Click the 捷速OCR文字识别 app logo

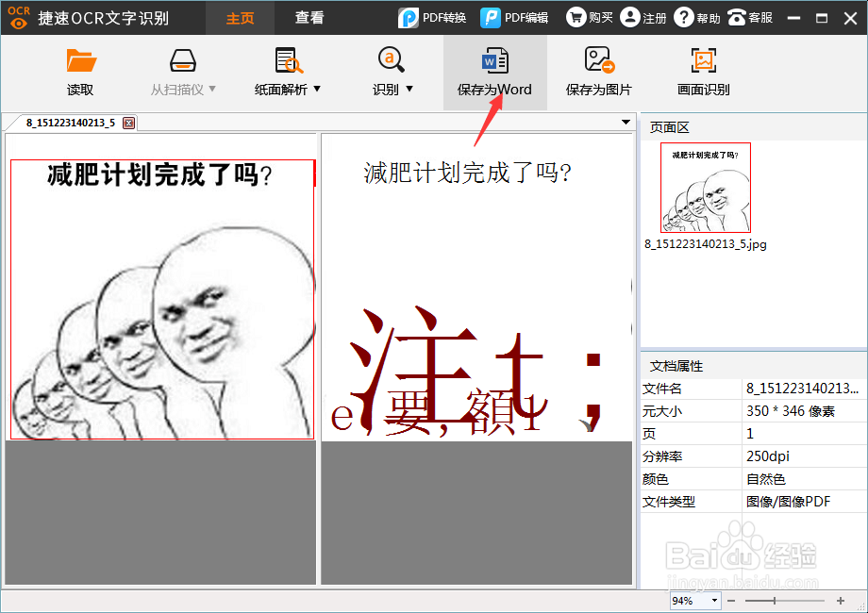pyautogui.click(x=19, y=18)
